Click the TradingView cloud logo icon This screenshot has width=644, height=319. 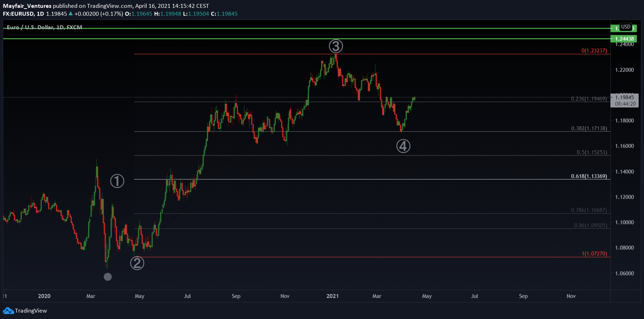point(8,311)
